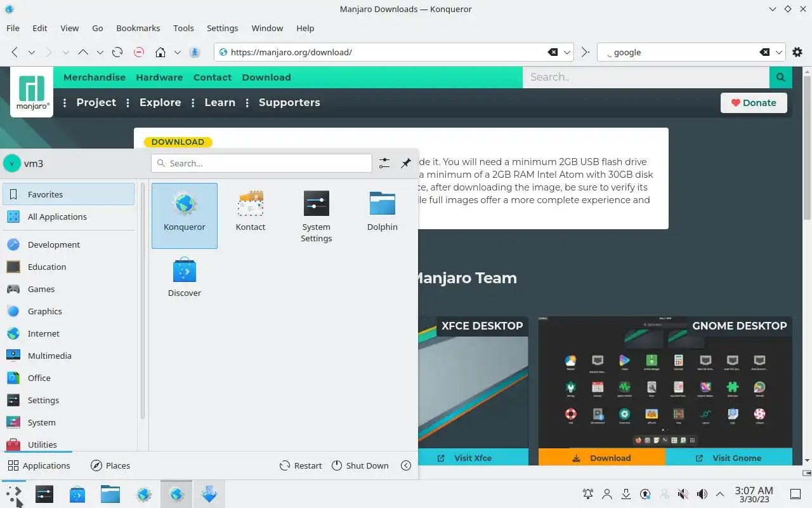Open launcher configure sliders icon
This screenshot has width=812, height=508.
click(384, 163)
